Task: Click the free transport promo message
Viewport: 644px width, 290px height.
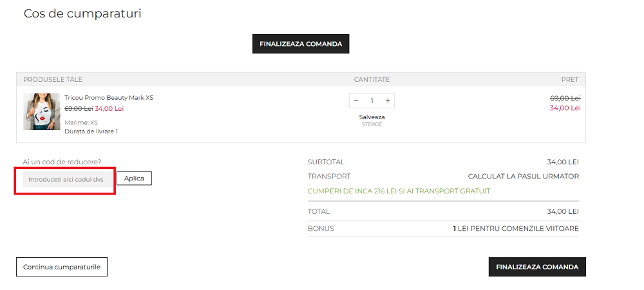Action: pos(399,191)
